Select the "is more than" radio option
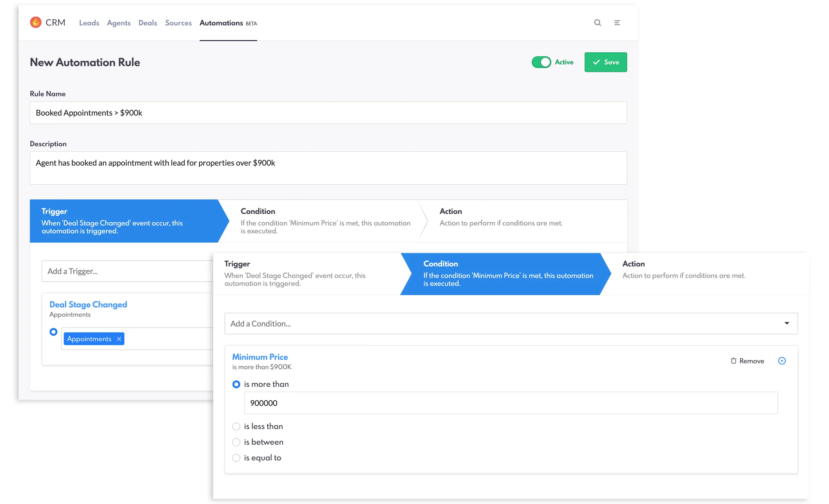Screen dimensions: 829x504 (236, 384)
